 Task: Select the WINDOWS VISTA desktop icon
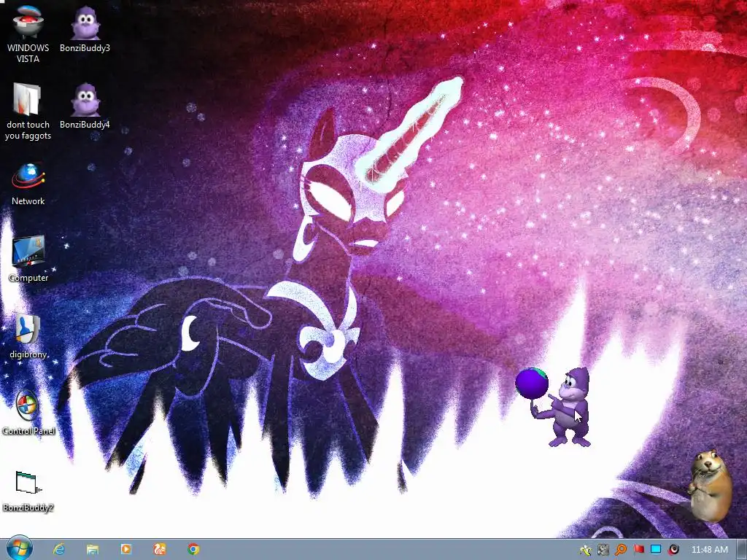coord(28,34)
